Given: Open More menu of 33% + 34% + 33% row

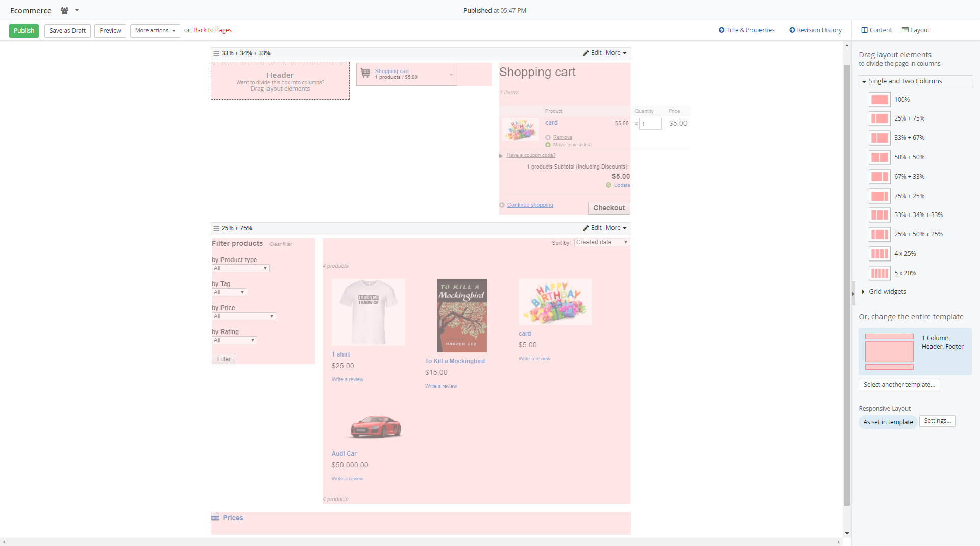Looking at the screenshot, I should (616, 53).
